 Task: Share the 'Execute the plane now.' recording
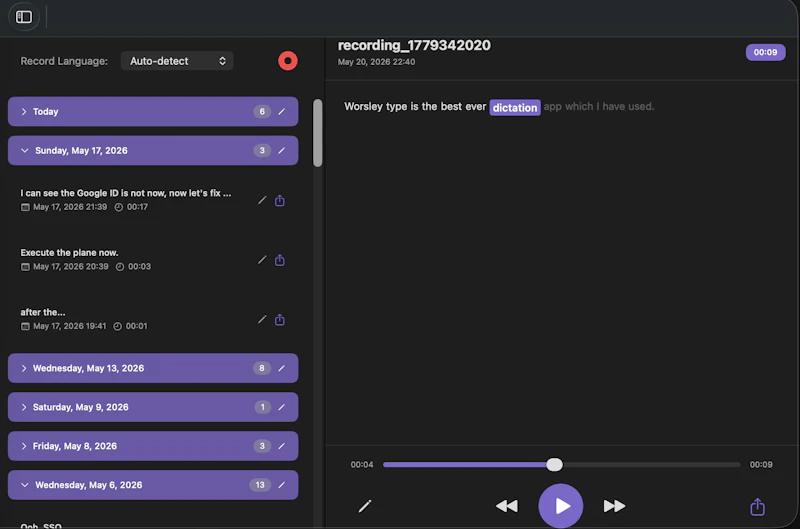[x=280, y=260]
